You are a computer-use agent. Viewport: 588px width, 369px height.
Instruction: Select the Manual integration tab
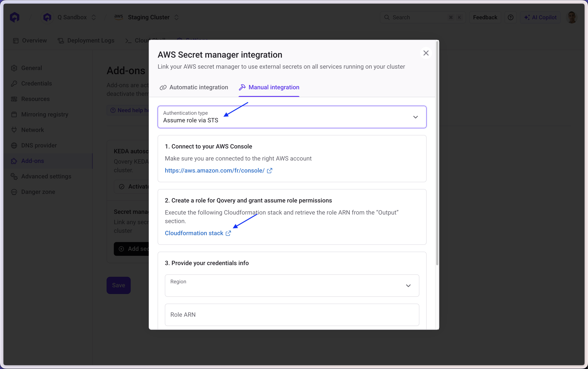click(x=269, y=87)
